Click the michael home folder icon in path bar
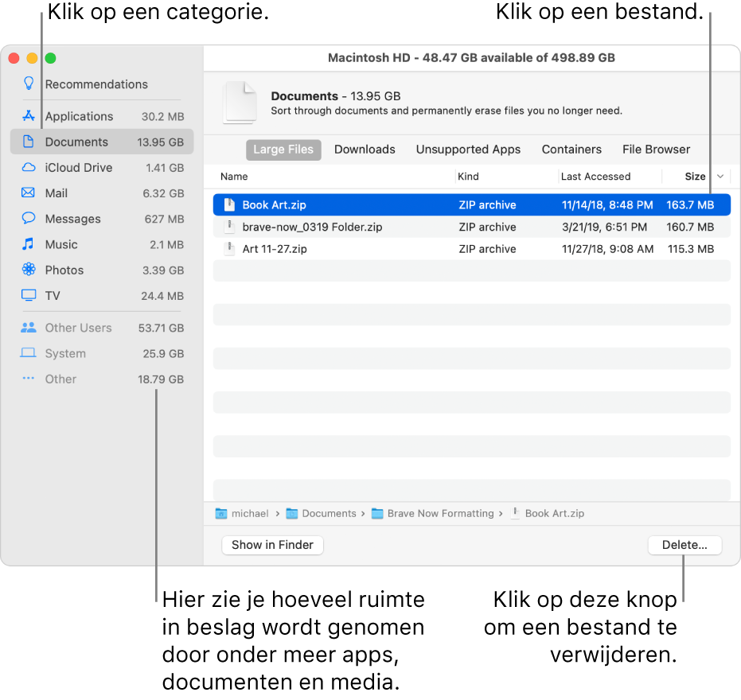The width and height of the screenshot is (741, 700). 221,513
